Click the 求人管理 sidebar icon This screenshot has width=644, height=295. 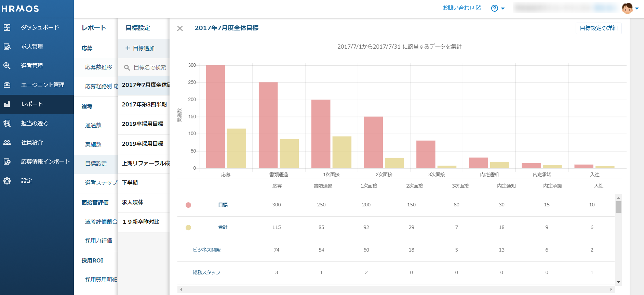pyautogui.click(x=7, y=47)
